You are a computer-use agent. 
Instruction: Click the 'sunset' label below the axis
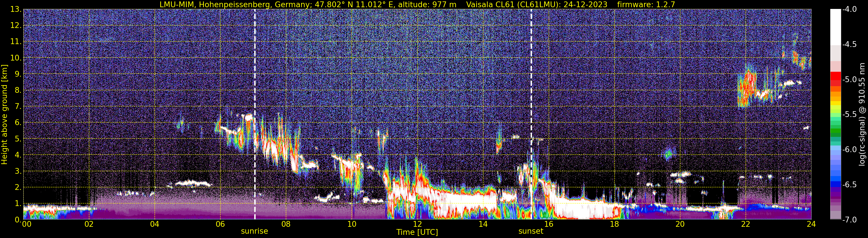click(531, 231)
